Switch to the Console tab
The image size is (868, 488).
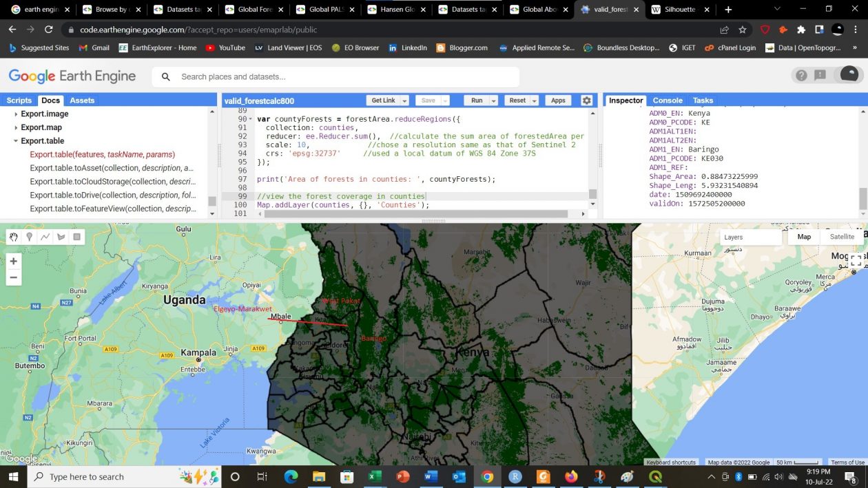pos(668,100)
